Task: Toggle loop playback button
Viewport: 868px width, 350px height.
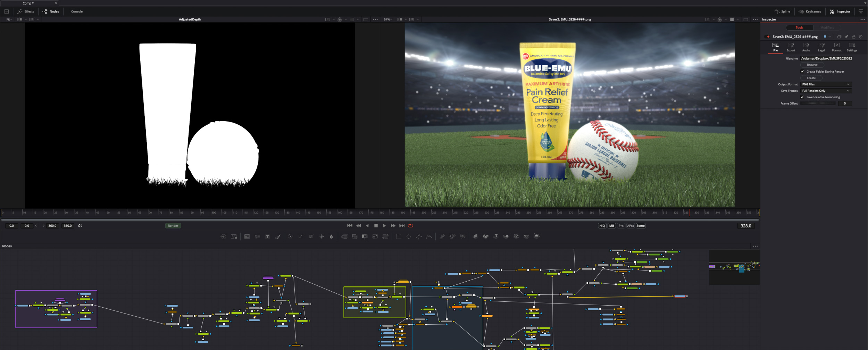Action: (410, 226)
